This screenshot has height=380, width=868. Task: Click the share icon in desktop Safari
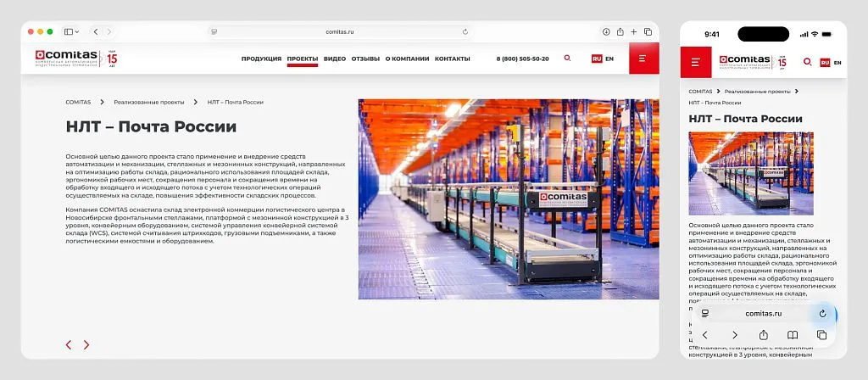click(x=620, y=32)
